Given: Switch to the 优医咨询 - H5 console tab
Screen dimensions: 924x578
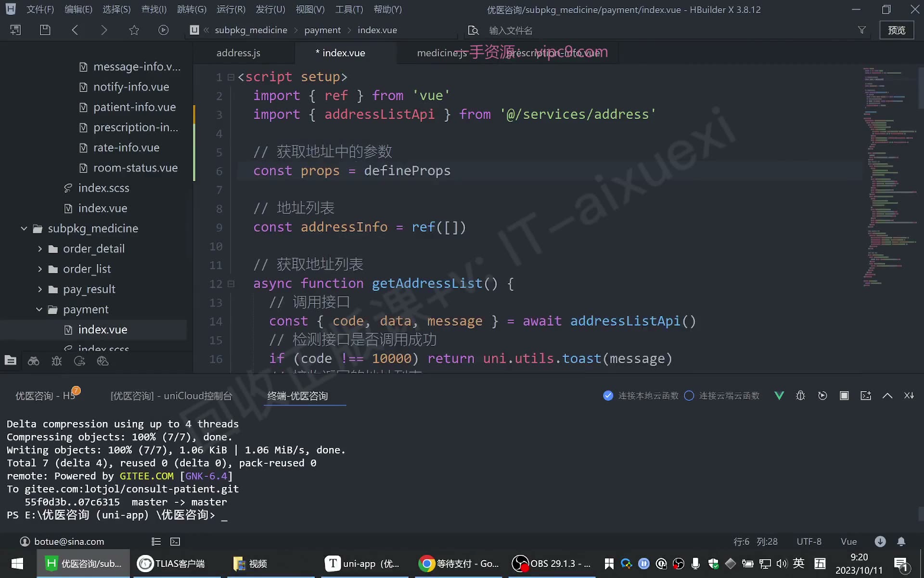Looking at the screenshot, I should pos(45,395).
